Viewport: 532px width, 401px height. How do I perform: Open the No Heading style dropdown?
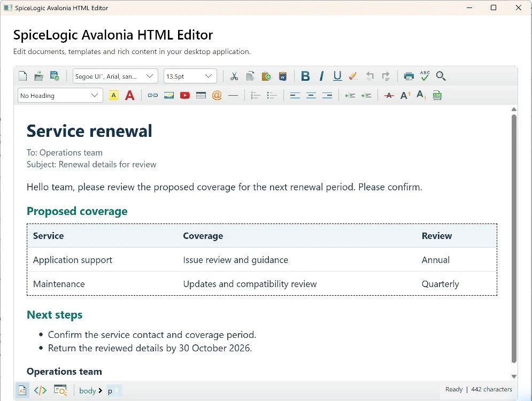[x=60, y=95]
